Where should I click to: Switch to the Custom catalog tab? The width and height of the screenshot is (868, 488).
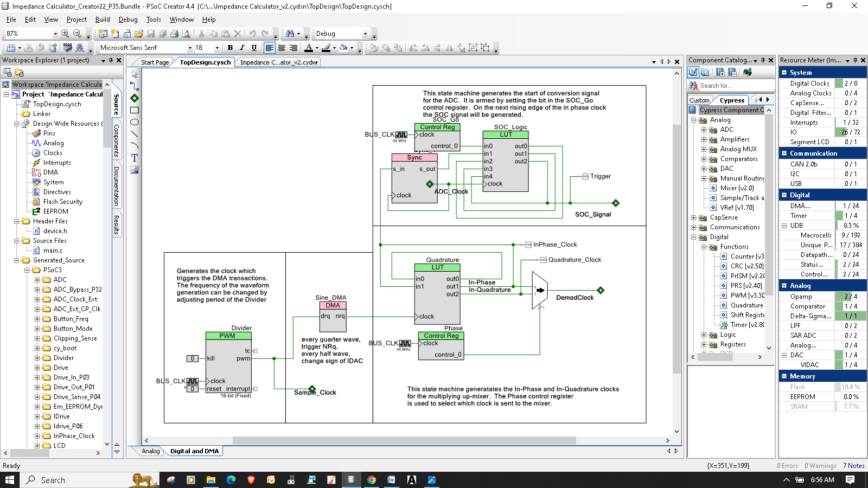tap(699, 100)
